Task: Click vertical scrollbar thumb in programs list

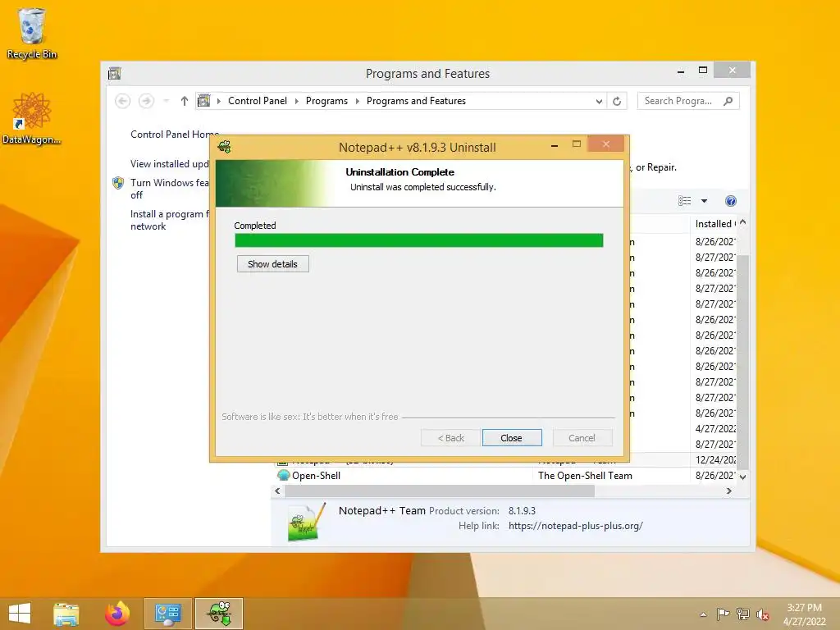Action: [742, 362]
